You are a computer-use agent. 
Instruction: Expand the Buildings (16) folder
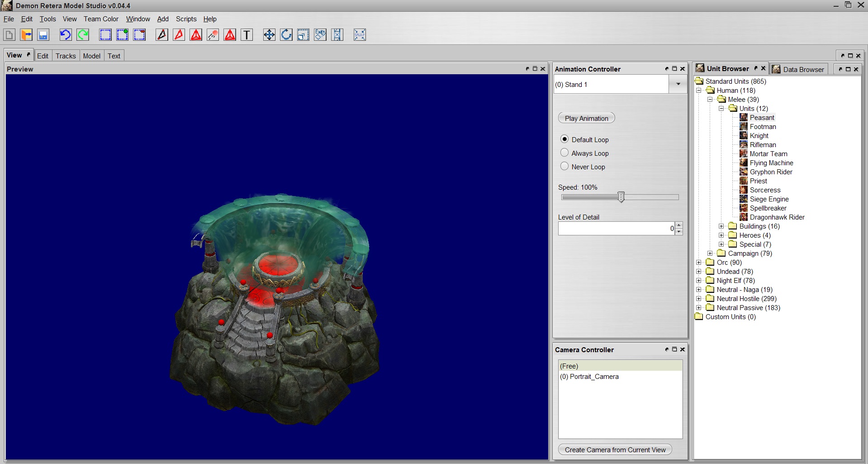click(721, 226)
